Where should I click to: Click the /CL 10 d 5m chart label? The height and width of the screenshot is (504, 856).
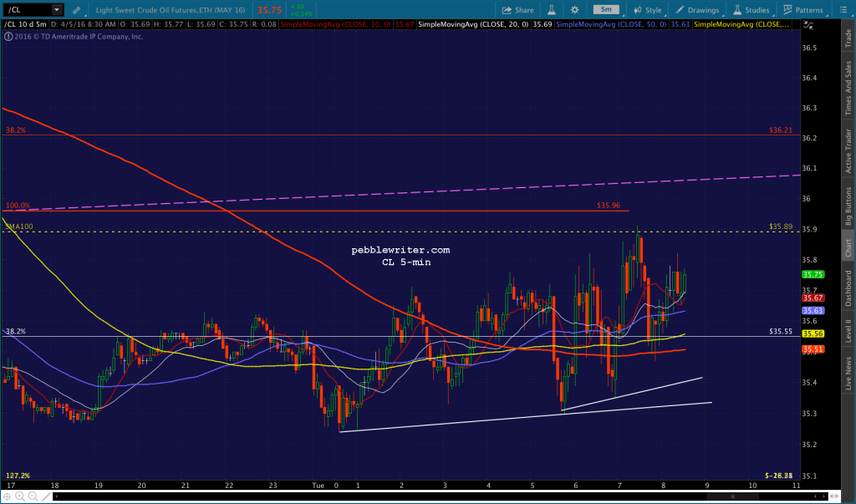point(26,24)
